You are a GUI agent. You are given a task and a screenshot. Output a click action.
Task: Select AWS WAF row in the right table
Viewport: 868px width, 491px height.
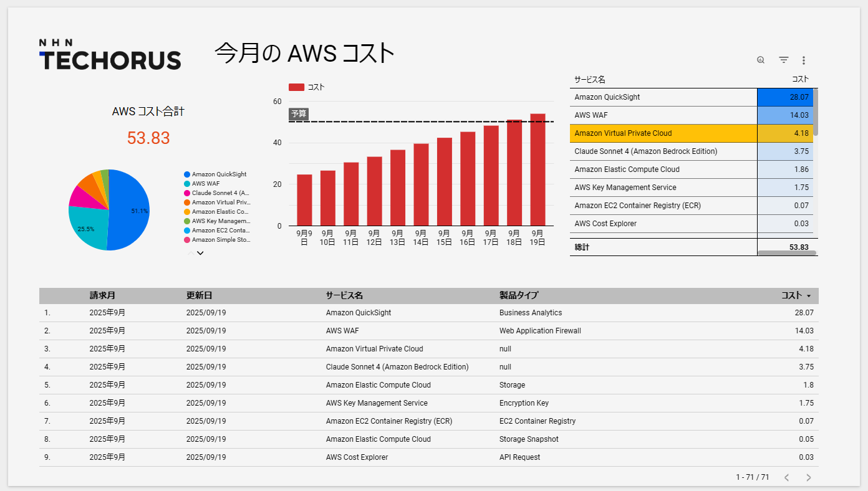pos(691,115)
